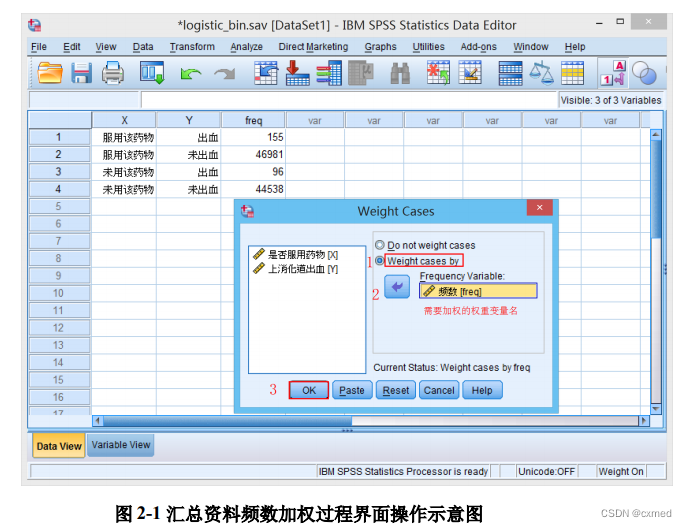
Task: Open the Analyze menu
Action: coord(246,47)
